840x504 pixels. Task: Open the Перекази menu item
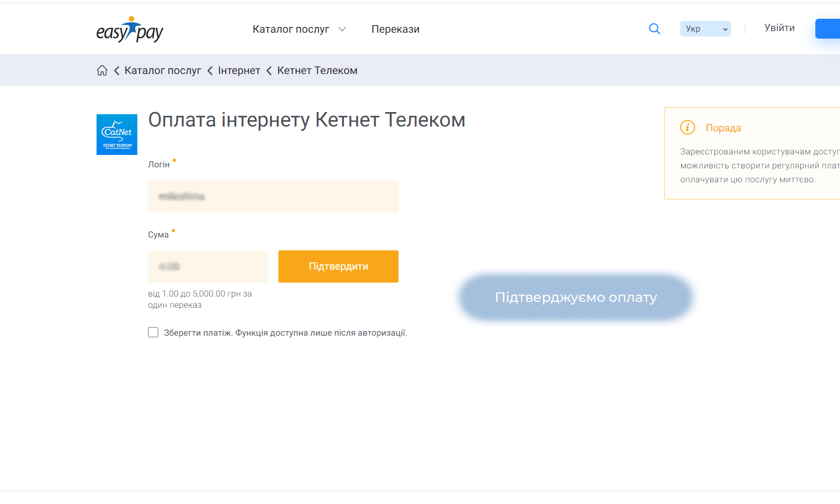pos(395,29)
